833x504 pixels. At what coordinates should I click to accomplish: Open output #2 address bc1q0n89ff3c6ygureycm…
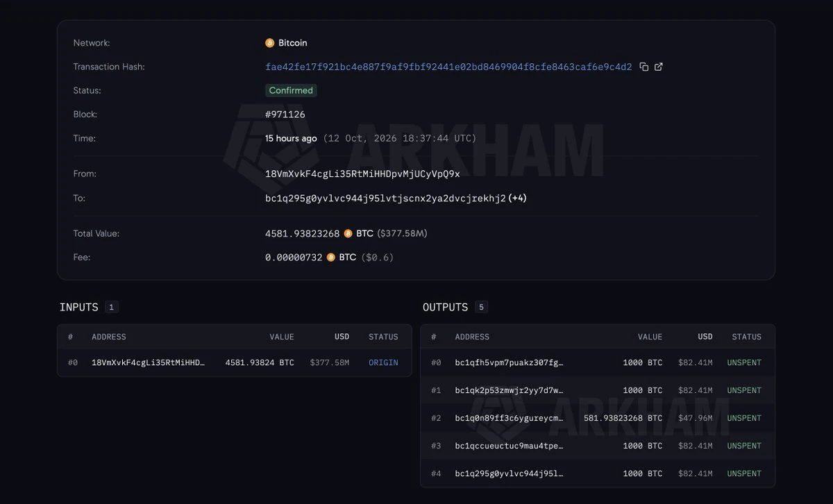point(509,418)
